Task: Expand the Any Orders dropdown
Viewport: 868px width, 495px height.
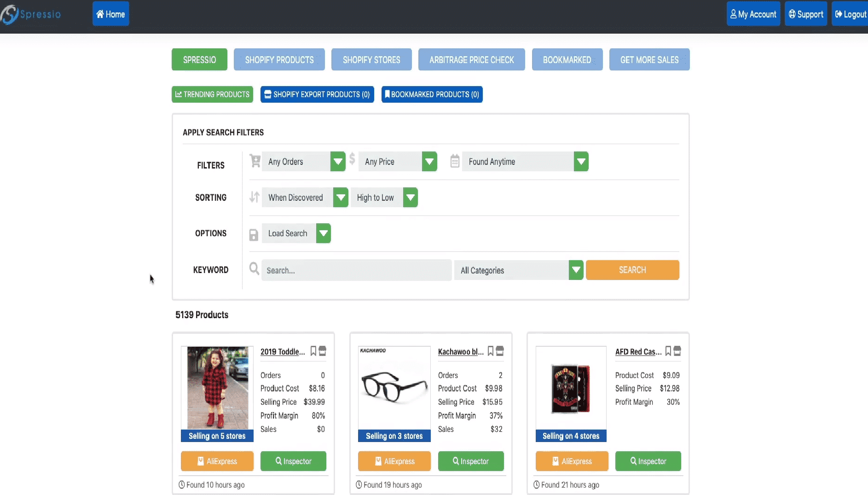Action: (303, 162)
